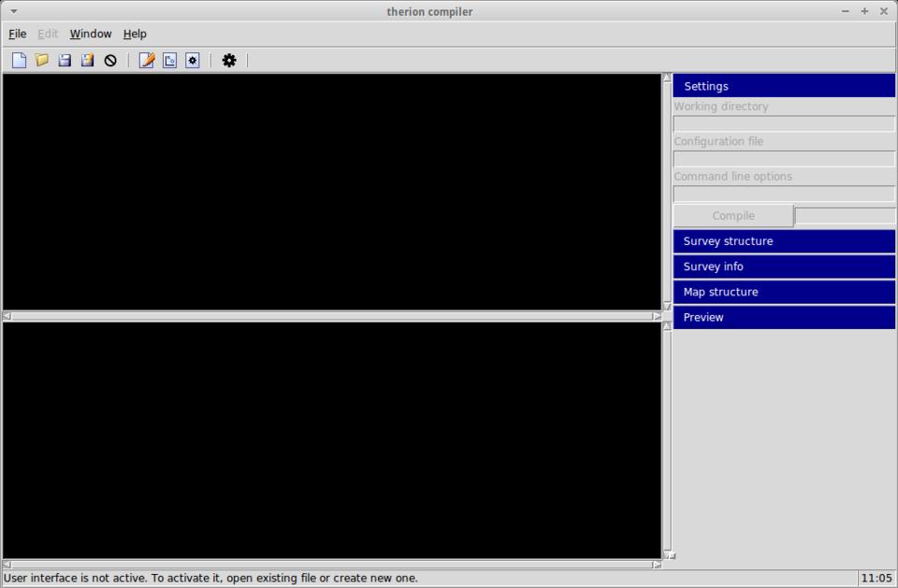Click the Save floppy disk icon

pyautogui.click(x=65, y=61)
